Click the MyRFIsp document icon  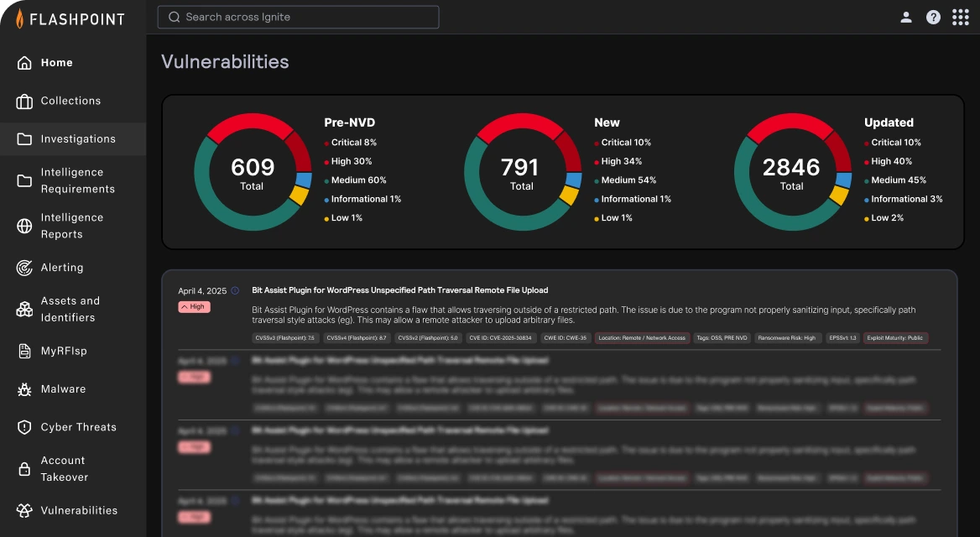(x=24, y=351)
